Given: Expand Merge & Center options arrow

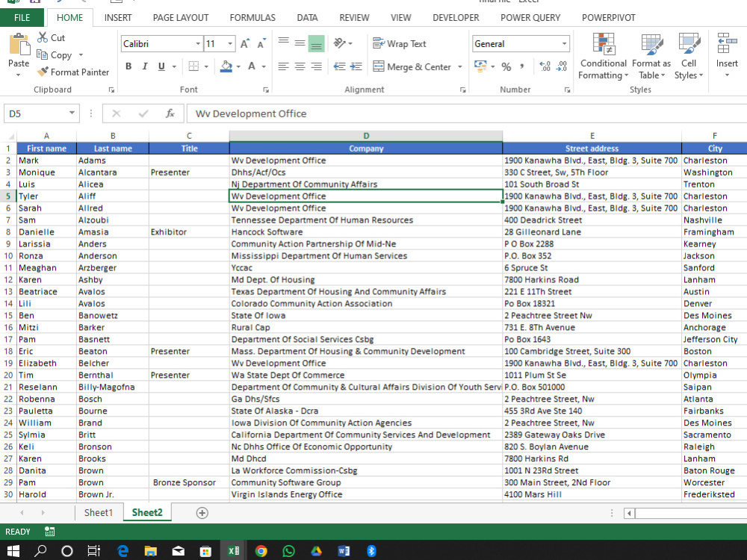Looking at the screenshot, I should click(x=459, y=66).
